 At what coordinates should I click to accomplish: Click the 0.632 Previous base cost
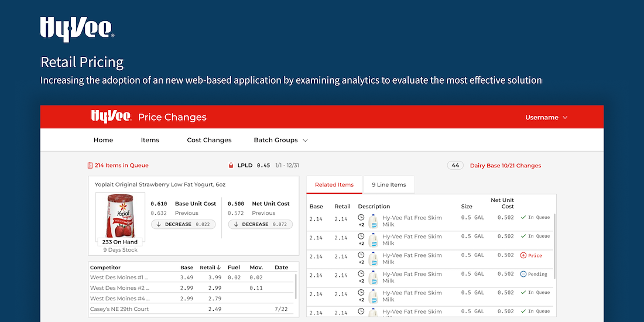[159, 213]
